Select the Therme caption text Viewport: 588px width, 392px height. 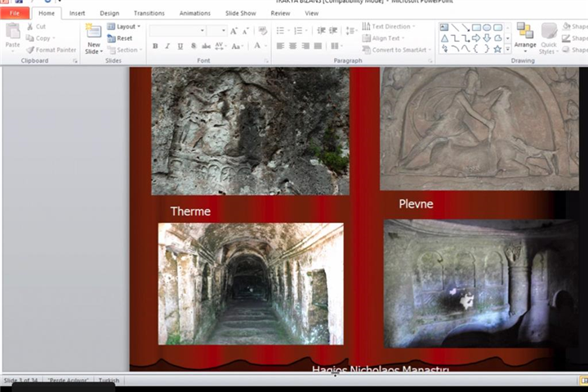click(190, 212)
